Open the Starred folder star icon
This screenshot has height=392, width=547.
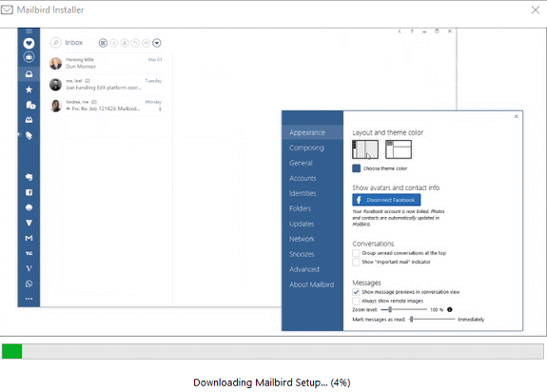coord(29,89)
